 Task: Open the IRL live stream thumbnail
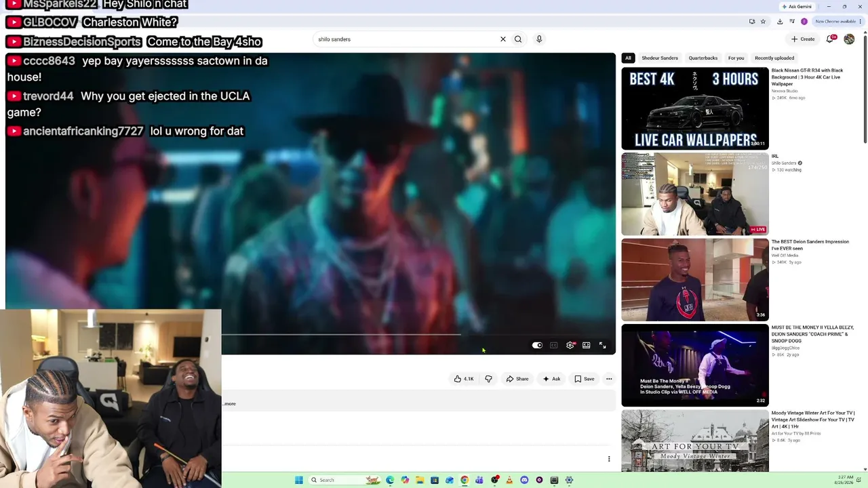pos(695,194)
